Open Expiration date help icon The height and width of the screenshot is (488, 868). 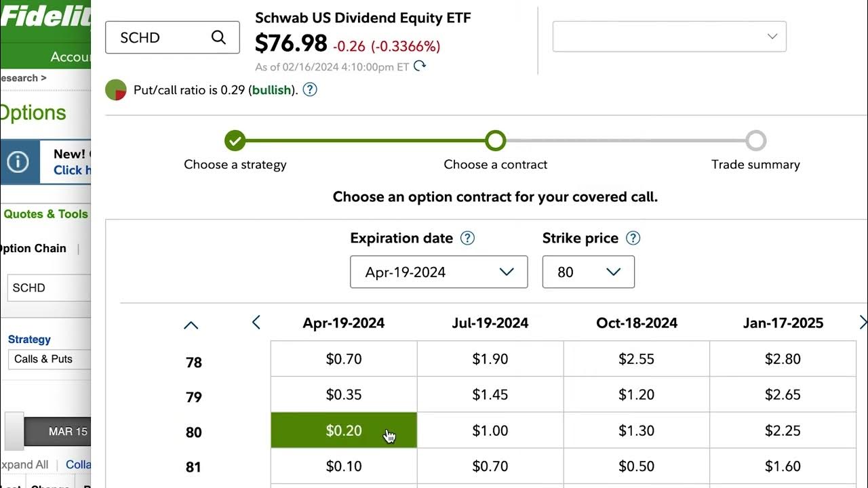click(x=467, y=238)
